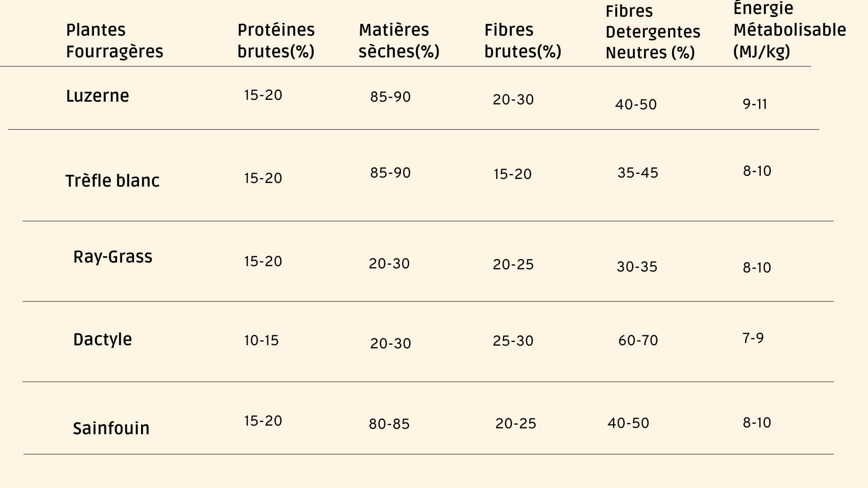This screenshot has width=868, height=488.
Task: Click the Énergie Métabolisable (MJ/kg) header
Action: pyautogui.click(x=789, y=30)
